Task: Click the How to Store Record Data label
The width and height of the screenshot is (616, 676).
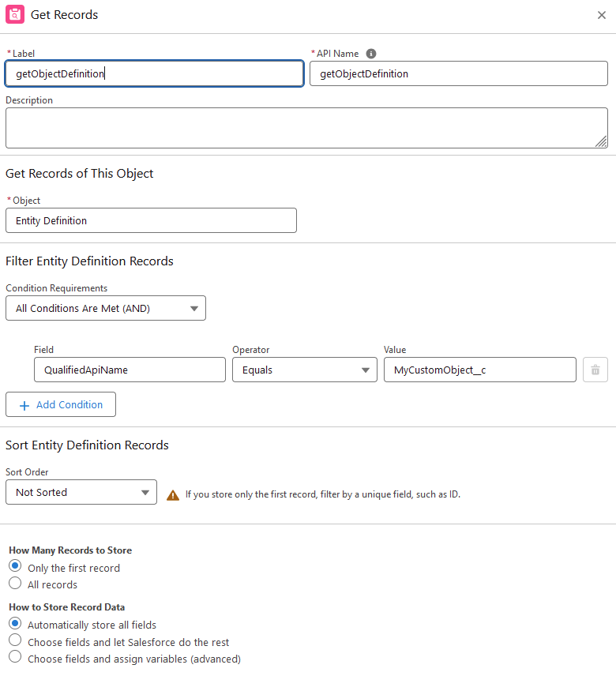Action: [67, 607]
